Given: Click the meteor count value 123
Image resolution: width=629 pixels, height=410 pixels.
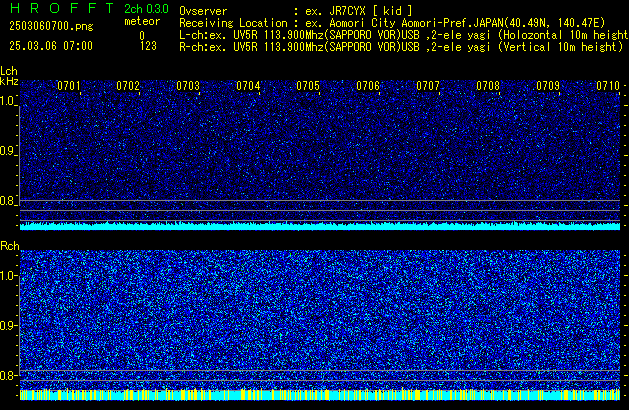Looking at the screenshot, I should 148,46.
